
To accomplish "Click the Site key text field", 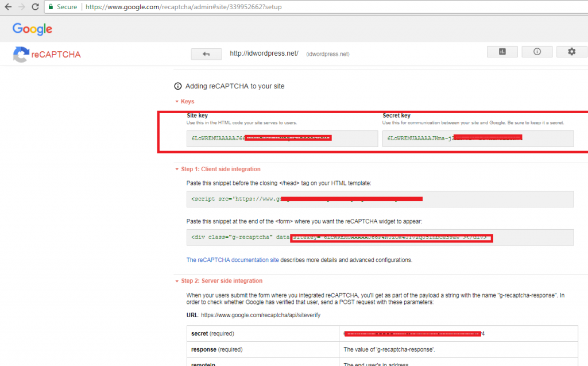I will [x=282, y=138].
